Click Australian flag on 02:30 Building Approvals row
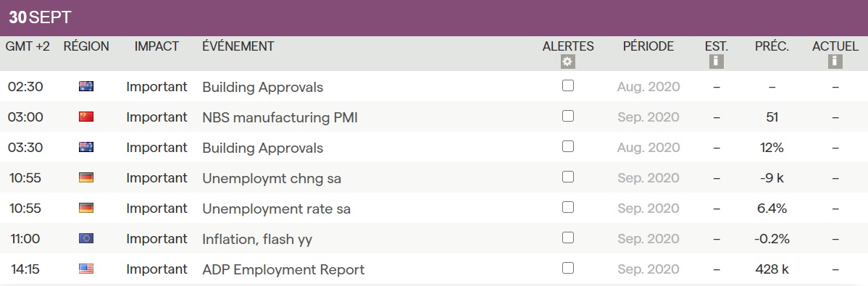 click(86, 86)
